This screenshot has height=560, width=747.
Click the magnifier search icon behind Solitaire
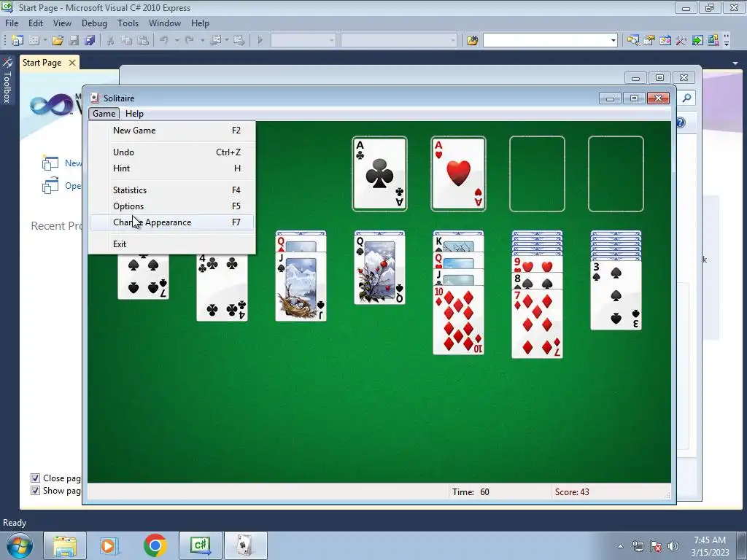686,98
